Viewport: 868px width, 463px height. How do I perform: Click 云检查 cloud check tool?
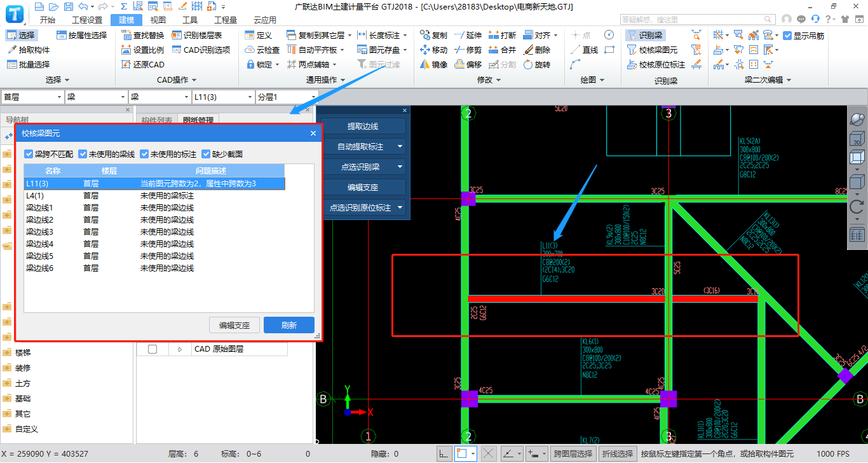[x=262, y=50]
